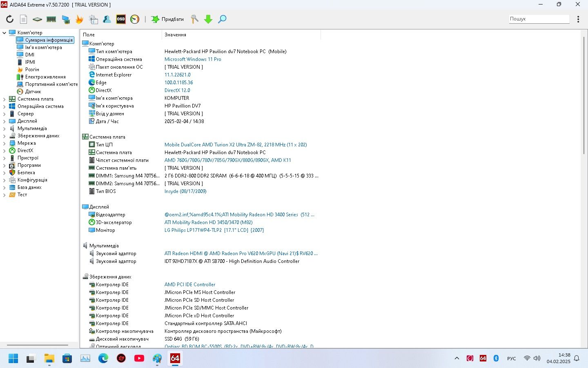Open the DirectX 12.0 link

[177, 90]
